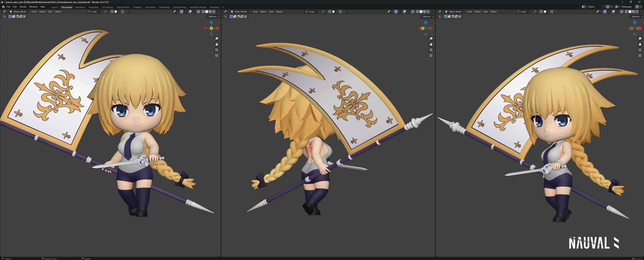This screenshot has height=260, width=644.
Task: Open Object Mode dropdown in the right viewport
Action: (x=455, y=11)
